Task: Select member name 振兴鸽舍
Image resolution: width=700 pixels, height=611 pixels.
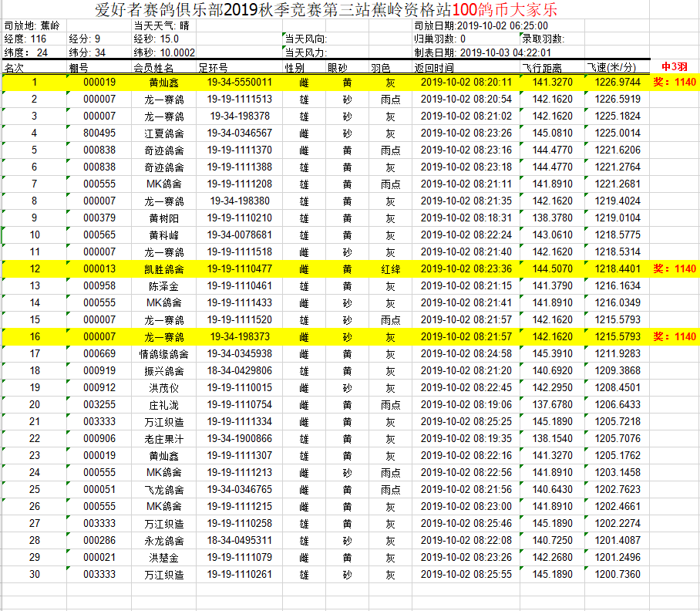Action: pyautogui.click(x=164, y=371)
